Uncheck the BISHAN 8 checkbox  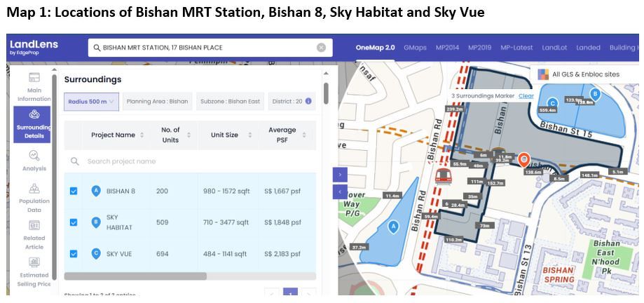click(74, 191)
